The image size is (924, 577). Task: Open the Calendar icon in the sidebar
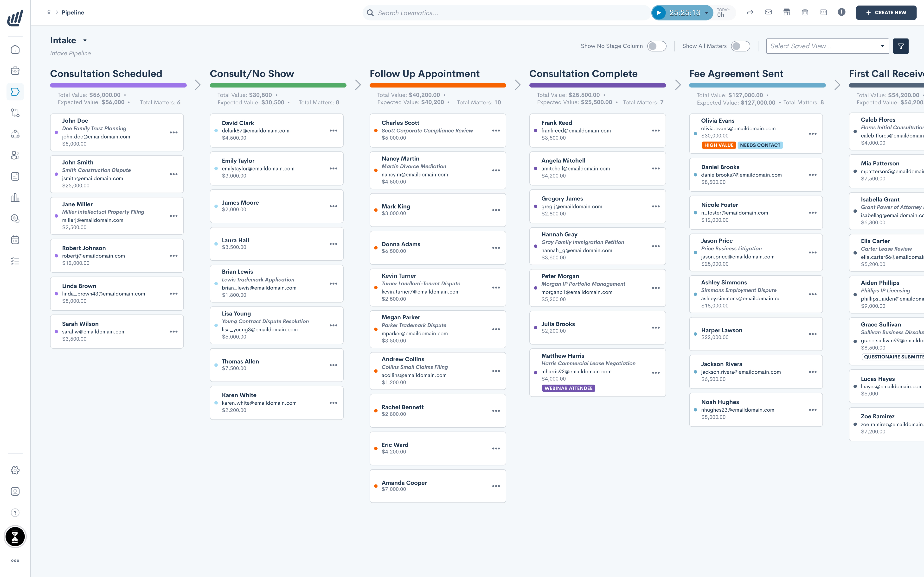pos(15,239)
